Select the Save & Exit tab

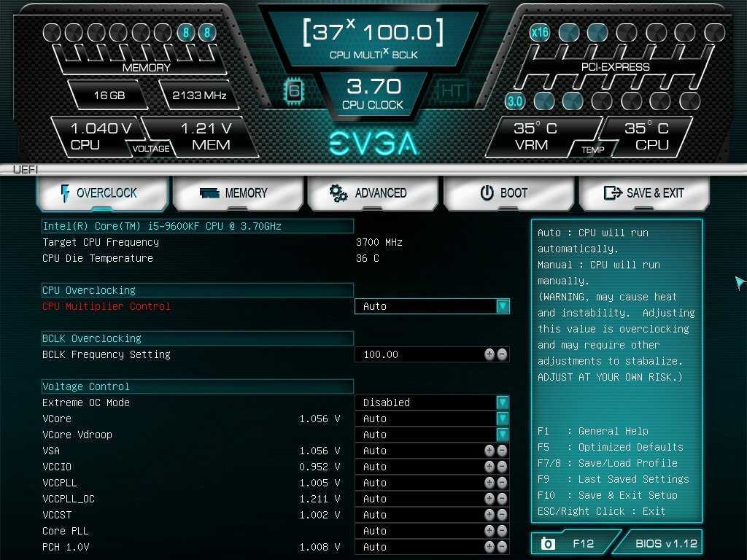644,193
